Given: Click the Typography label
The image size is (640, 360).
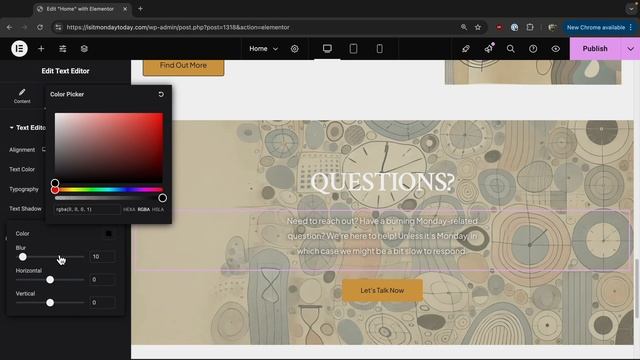Looking at the screenshot, I should [24, 189].
